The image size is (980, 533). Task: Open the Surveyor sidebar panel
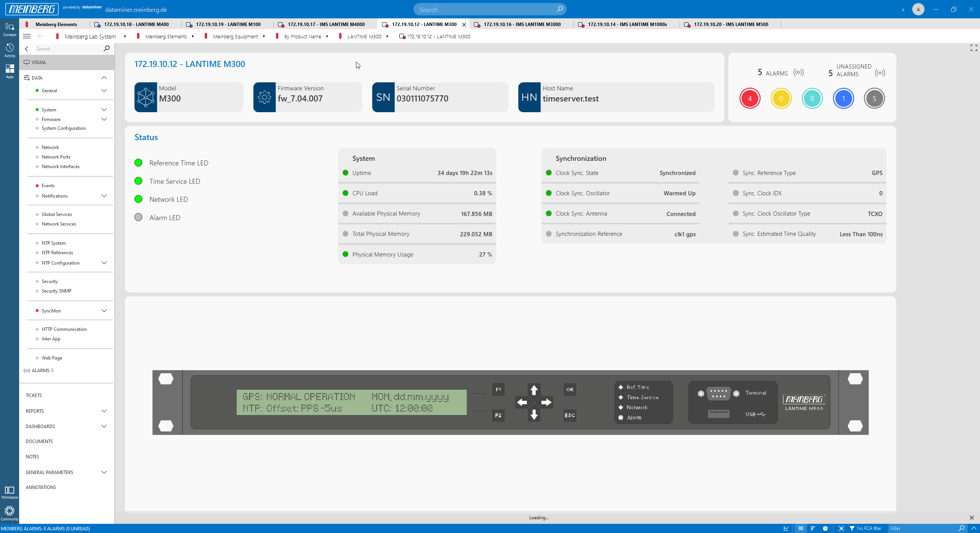pos(10,29)
